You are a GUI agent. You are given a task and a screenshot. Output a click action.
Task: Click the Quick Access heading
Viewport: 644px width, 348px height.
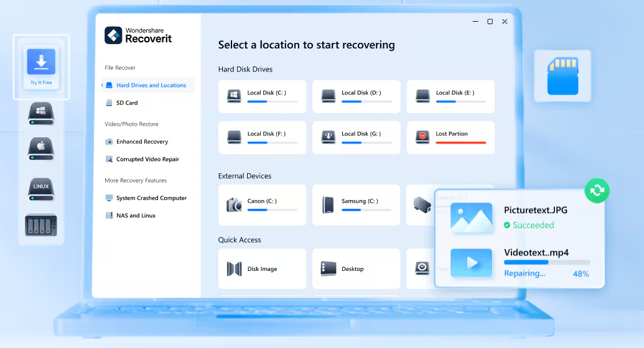tap(240, 240)
